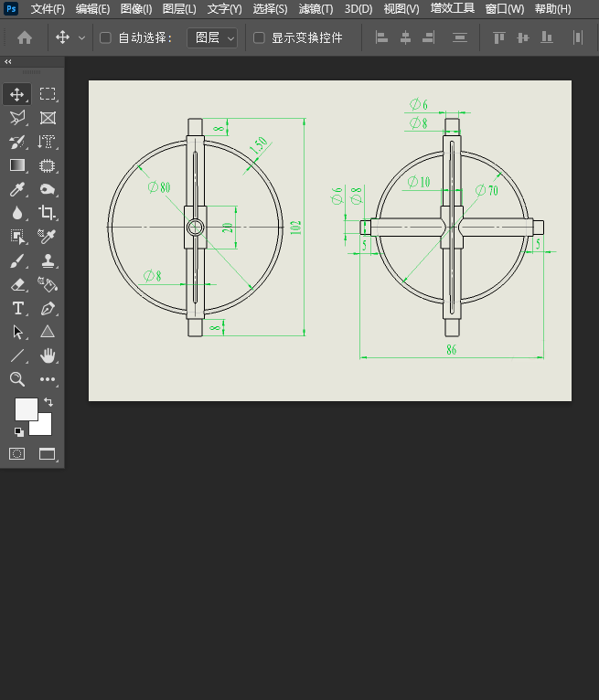The height and width of the screenshot is (700, 599).
Task: Reset default foreground and background colors
Action: pos(19,431)
